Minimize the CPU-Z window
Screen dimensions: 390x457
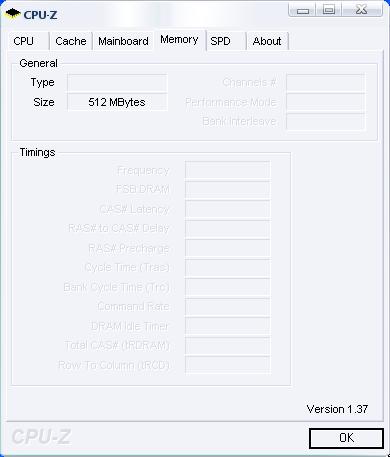303,10
